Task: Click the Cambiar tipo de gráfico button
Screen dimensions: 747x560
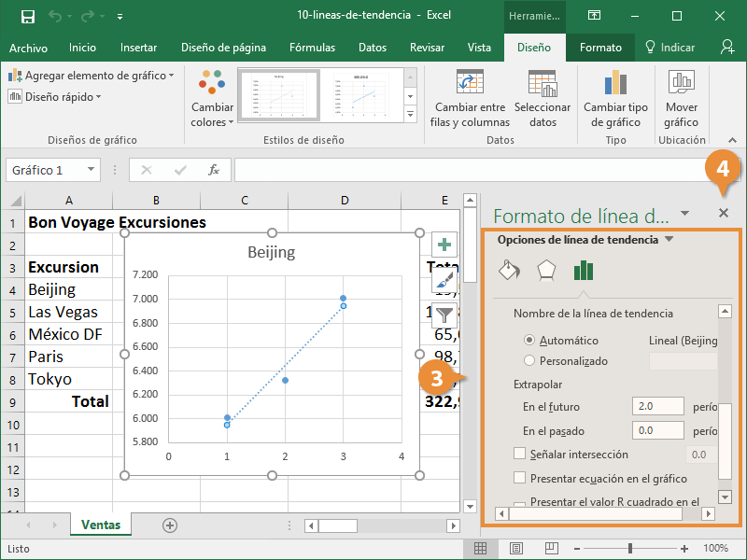Action: pos(615,99)
